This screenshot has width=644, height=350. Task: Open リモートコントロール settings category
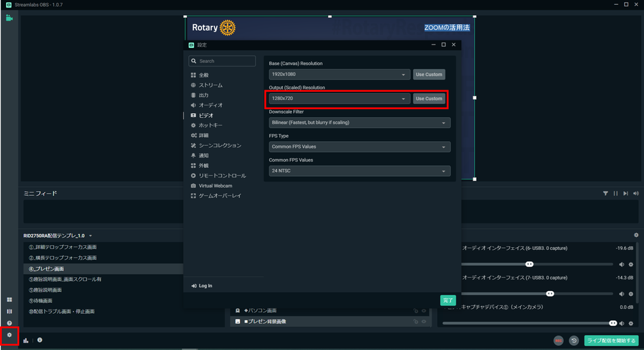pyautogui.click(x=222, y=176)
